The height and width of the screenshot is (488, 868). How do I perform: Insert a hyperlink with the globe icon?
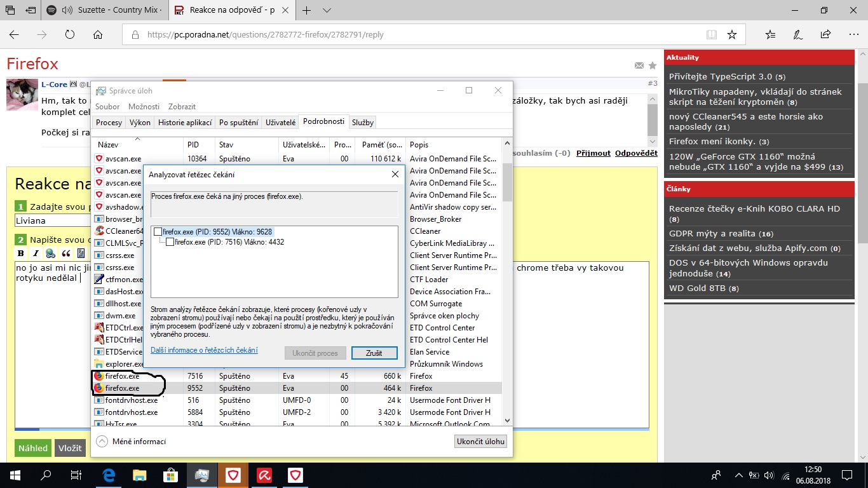tap(50, 253)
